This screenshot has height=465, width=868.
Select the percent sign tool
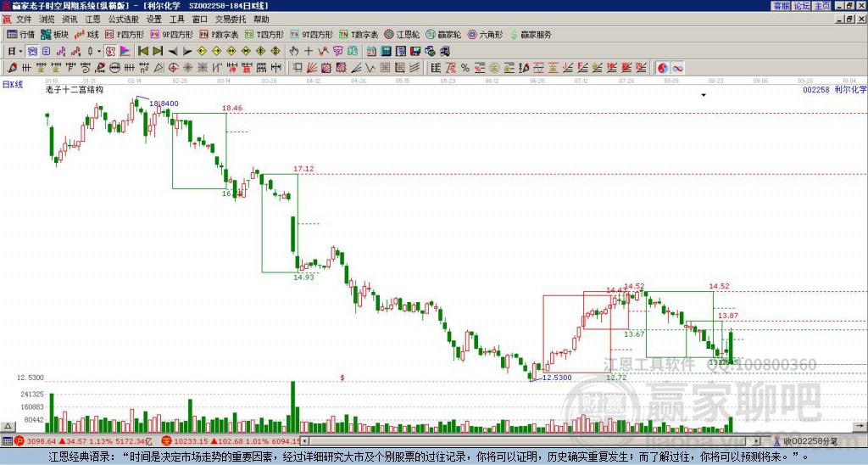465,68
